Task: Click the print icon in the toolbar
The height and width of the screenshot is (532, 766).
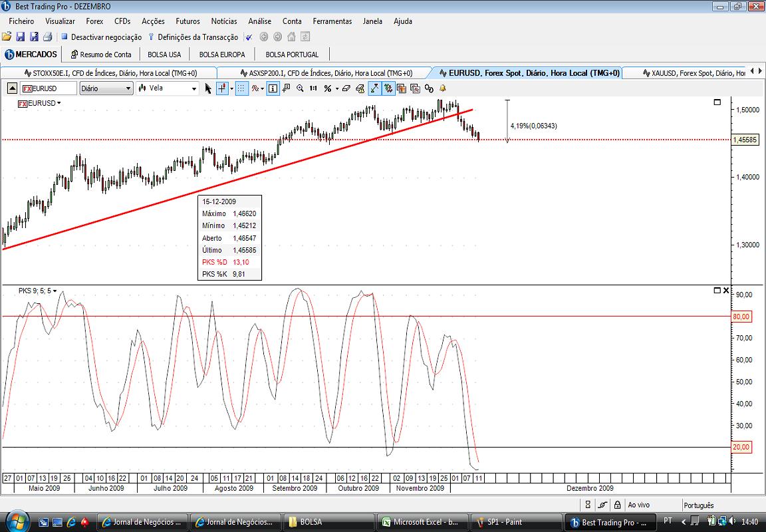Action: [47, 37]
